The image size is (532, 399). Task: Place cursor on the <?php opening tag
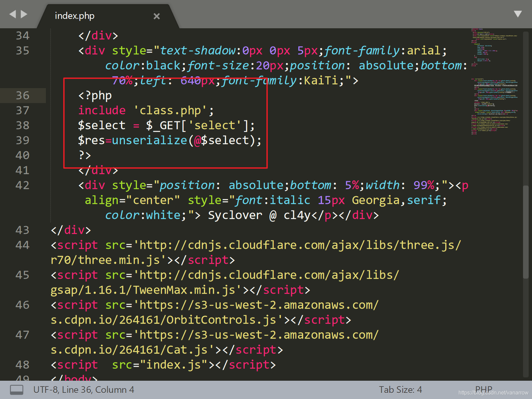(95, 96)
